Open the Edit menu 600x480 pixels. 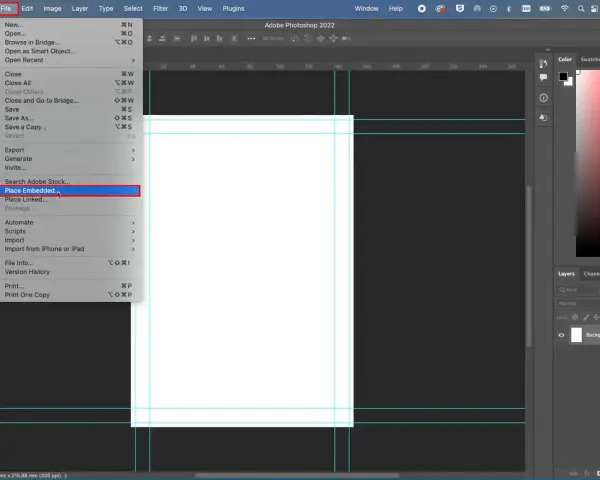[27, 8]
